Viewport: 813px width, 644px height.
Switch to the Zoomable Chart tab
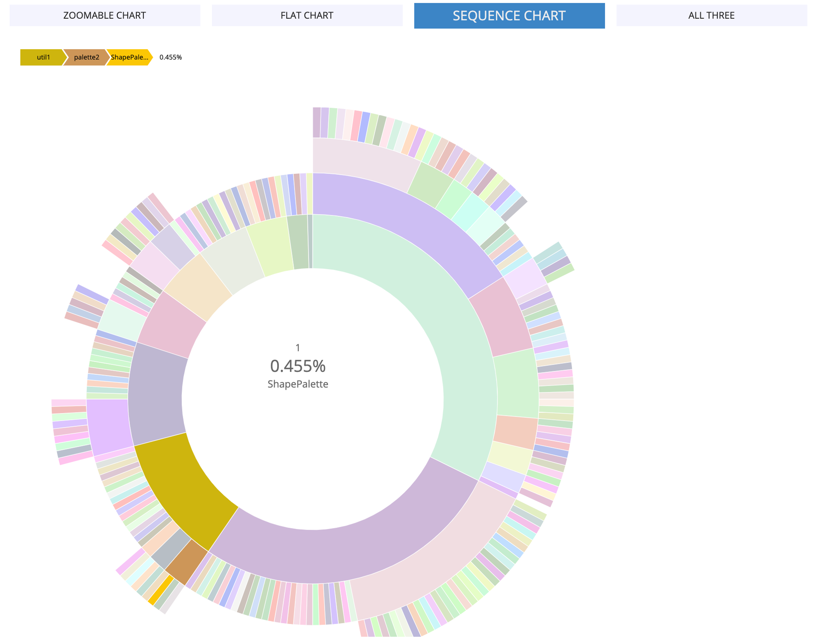tap(105, 15)
